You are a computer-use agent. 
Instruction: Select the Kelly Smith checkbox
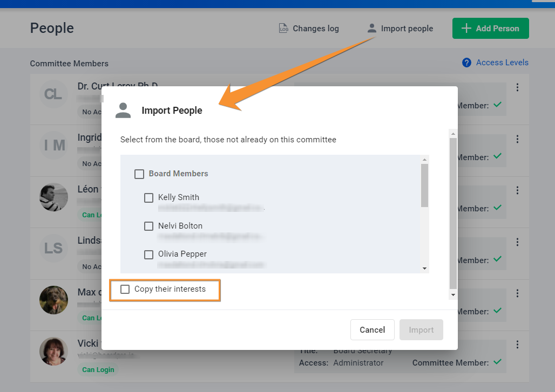click(x=149, y=198)
